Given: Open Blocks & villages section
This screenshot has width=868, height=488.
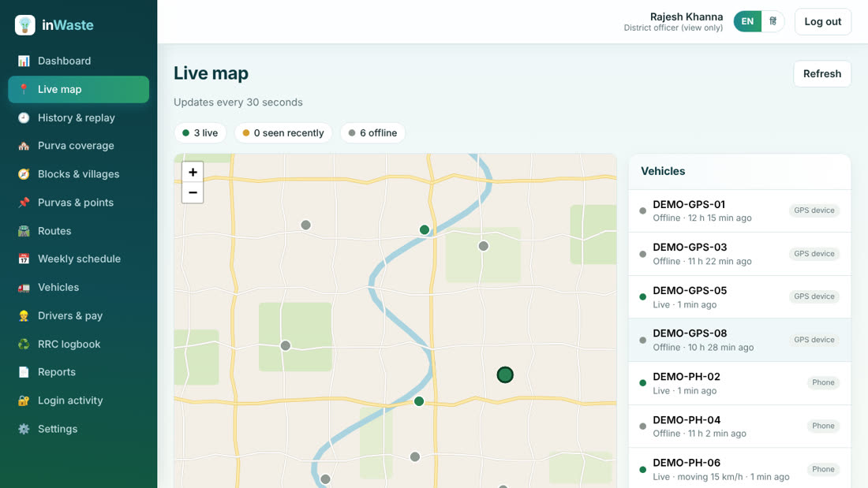Looking at the screenshot, I should pyautogui.click(x=79, y=174).
